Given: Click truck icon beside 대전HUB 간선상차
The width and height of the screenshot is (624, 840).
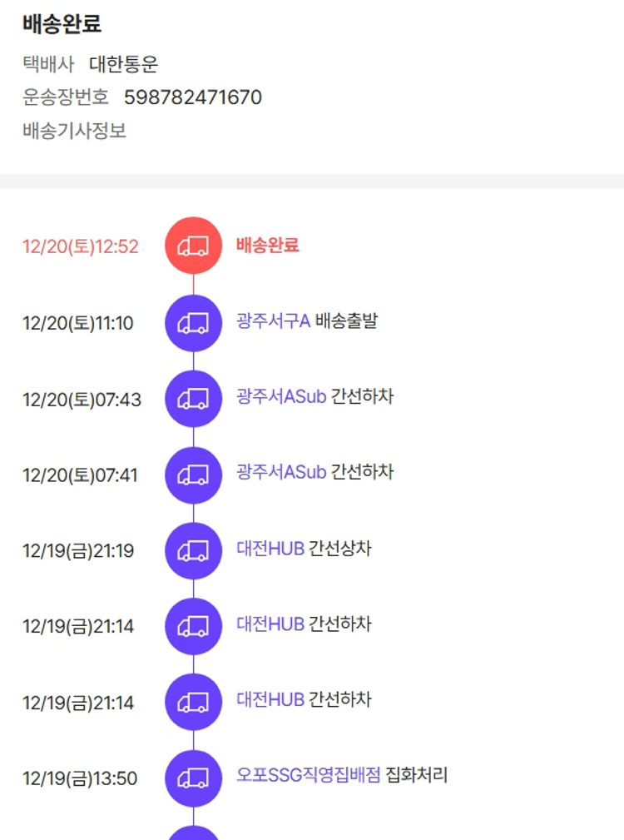Looking at the screenshot, I should [x=194, y=550].
